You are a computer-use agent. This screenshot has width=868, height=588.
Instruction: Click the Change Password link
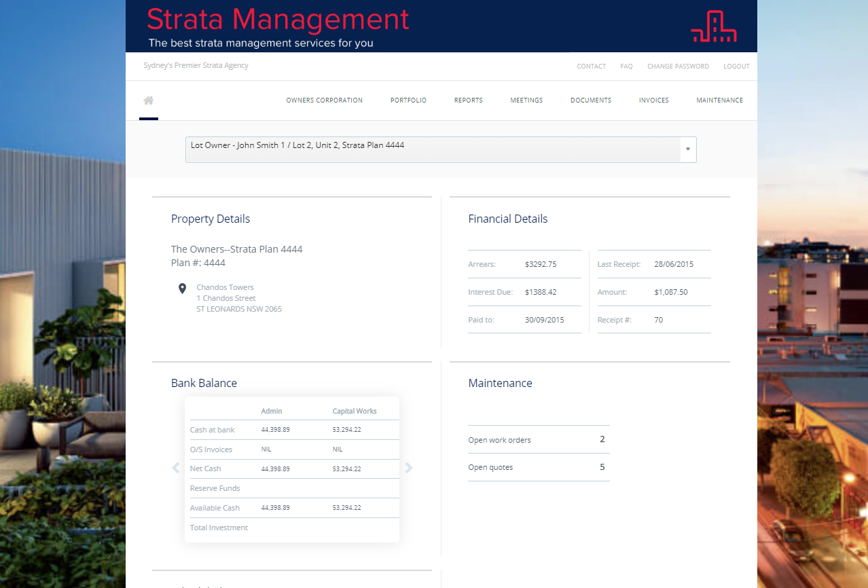pos(678,67)
